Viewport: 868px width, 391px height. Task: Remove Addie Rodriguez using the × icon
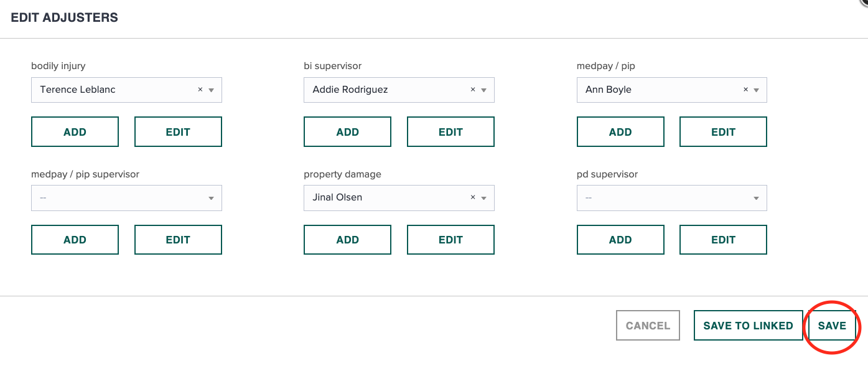click(473, 89)
